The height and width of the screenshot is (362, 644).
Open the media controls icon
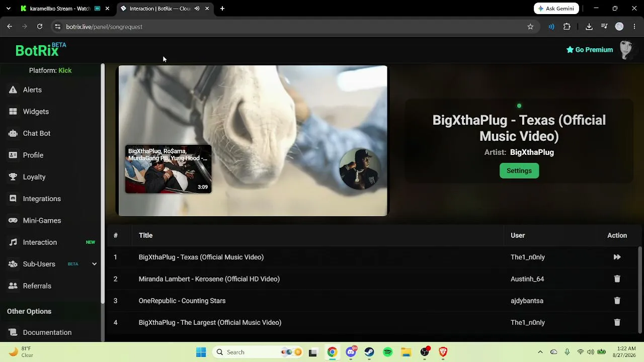(x=604, y=27)
